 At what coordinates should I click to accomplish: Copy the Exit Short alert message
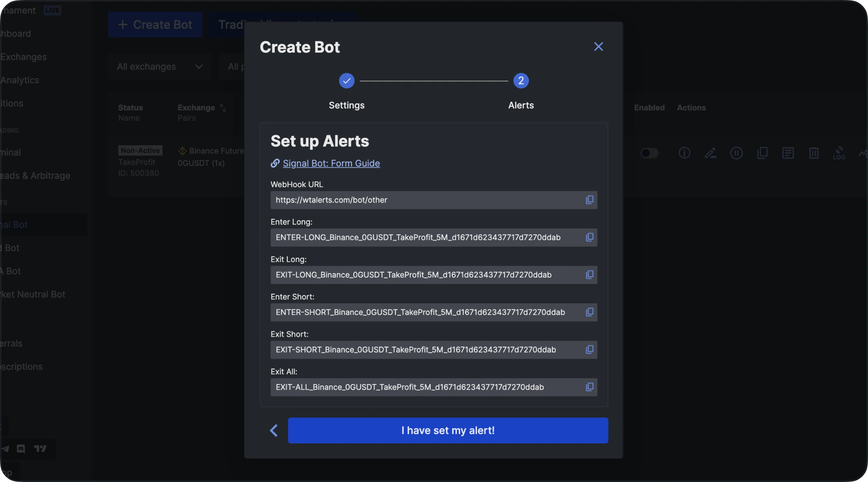click(589, 349)
